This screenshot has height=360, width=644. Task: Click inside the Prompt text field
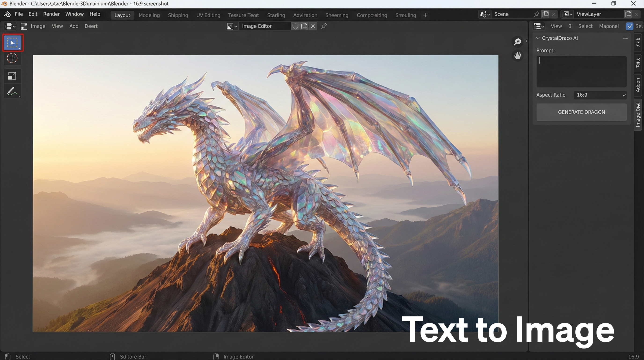coord(581,71)
